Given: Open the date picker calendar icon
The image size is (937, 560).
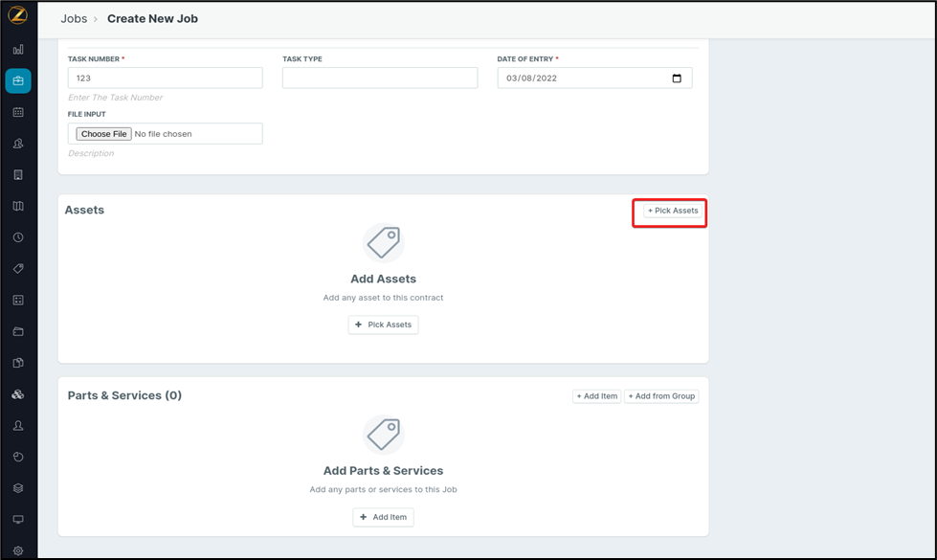Looking at the screenshot, I should [x=677, y=78].
